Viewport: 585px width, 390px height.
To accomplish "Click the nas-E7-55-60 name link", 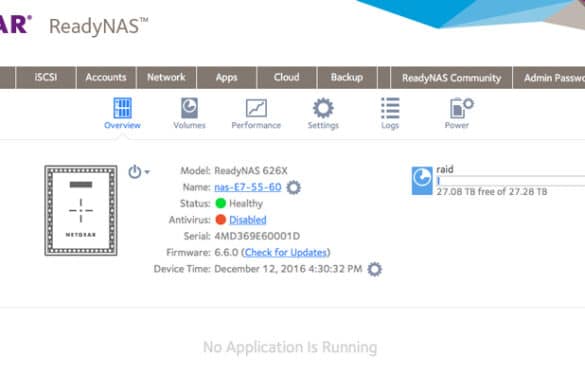I will pos(248,187).
